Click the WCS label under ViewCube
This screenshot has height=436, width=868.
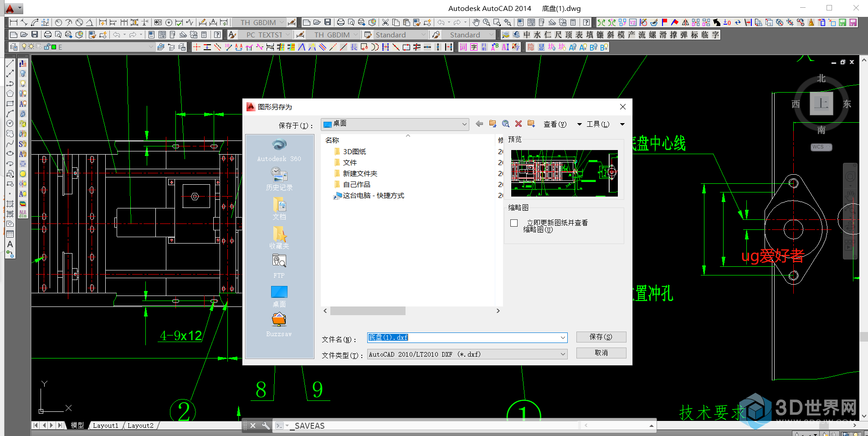pos(821,147)
